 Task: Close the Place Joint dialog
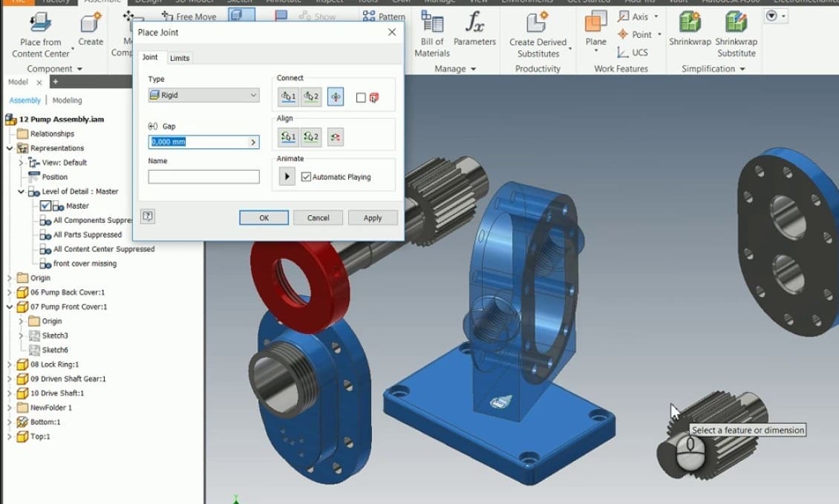tap(392, 32)
